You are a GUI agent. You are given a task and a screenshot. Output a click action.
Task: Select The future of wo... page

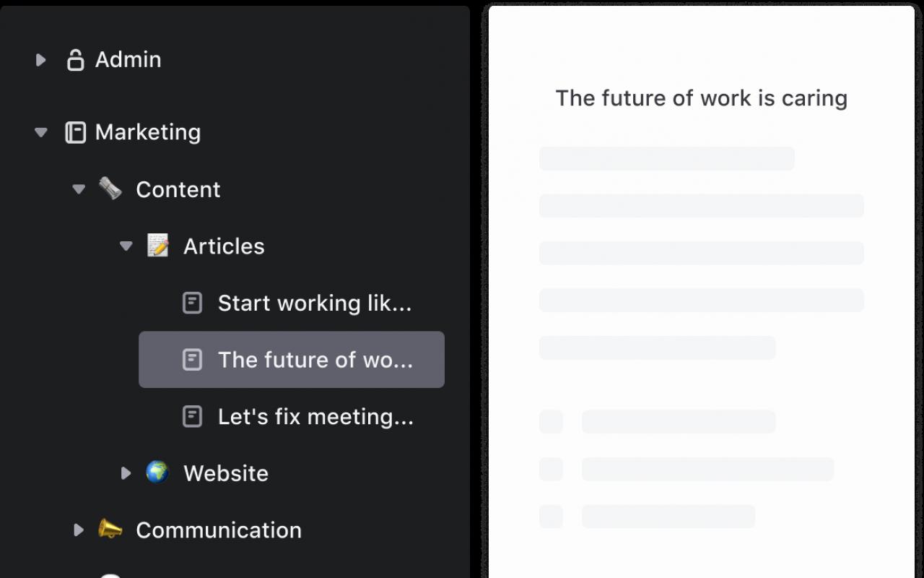tap(292, 359)
